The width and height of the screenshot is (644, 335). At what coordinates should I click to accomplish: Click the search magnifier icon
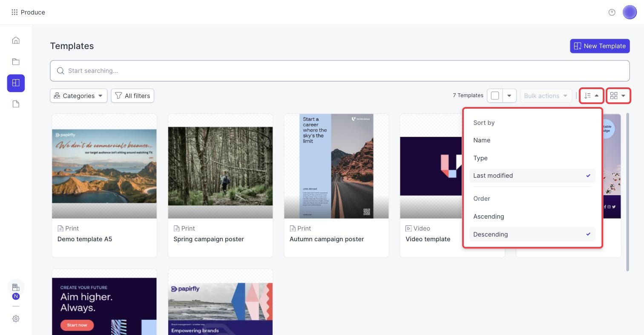(x=60, y=71)
